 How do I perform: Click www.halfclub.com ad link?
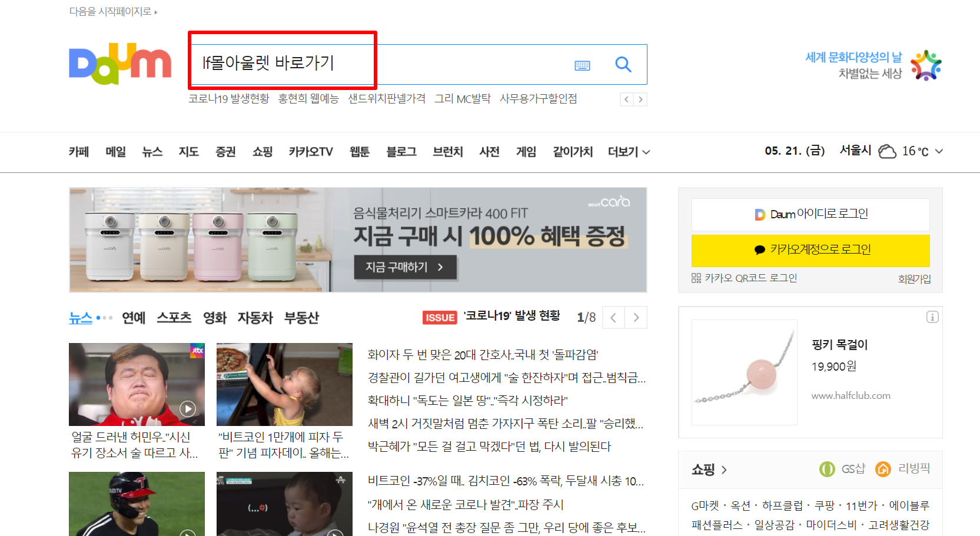pos(851,396)
